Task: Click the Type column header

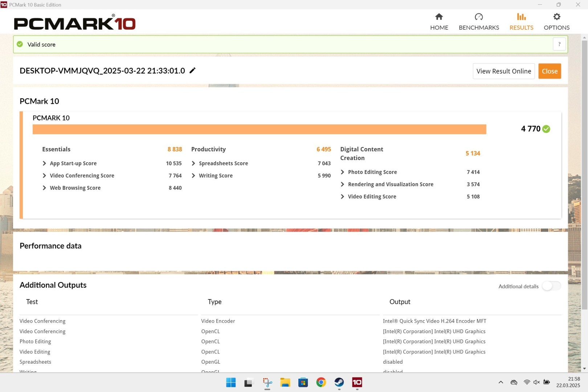Action: tap(215, 302)
